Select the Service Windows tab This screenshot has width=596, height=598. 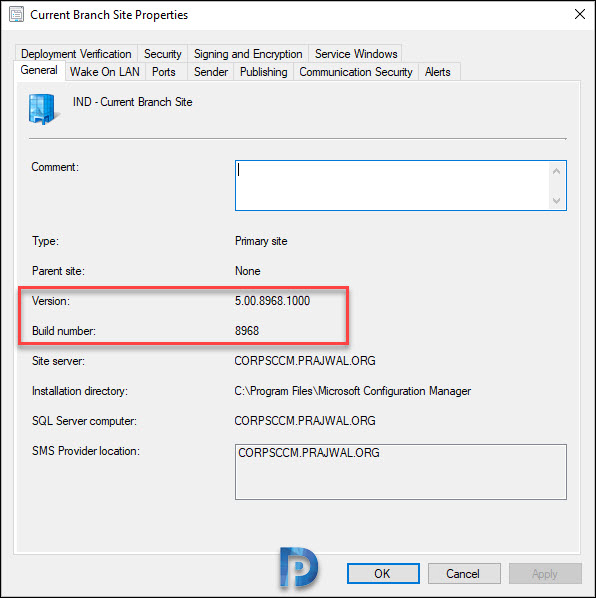coord(356,54)
